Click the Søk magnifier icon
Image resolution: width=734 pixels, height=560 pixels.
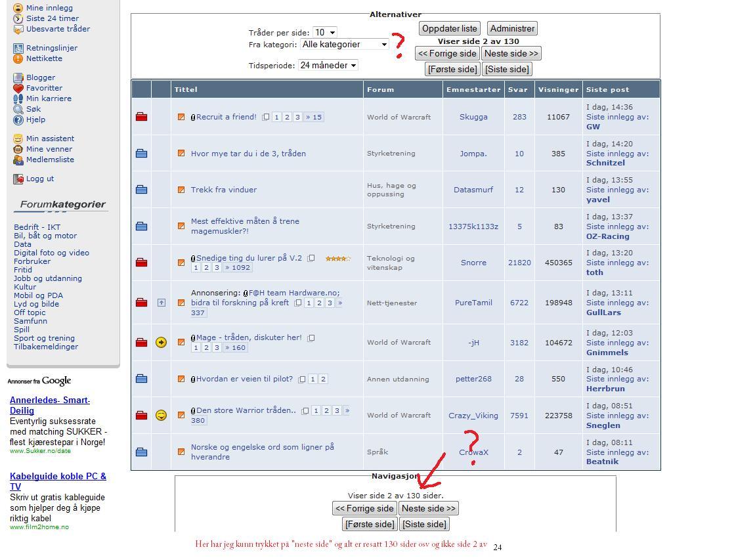[x=18, y=109]
